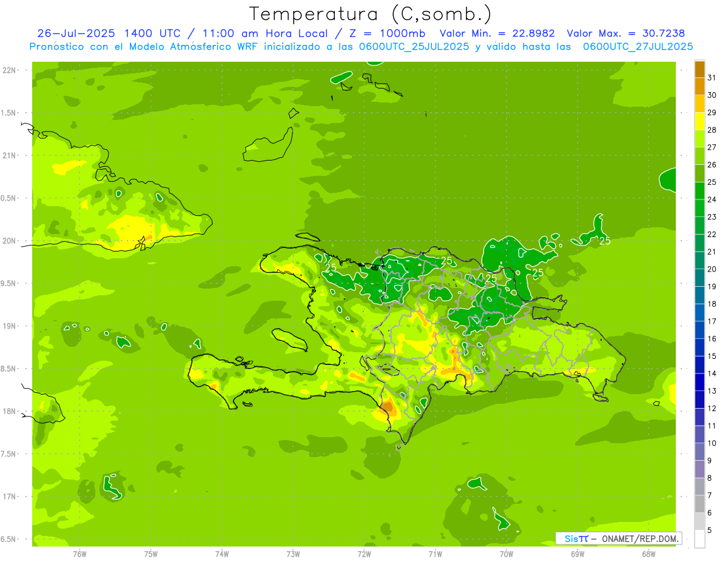Select the "70W" longitude axis label
Viewport: 728px width, 562px height.
tap(507, 554)
